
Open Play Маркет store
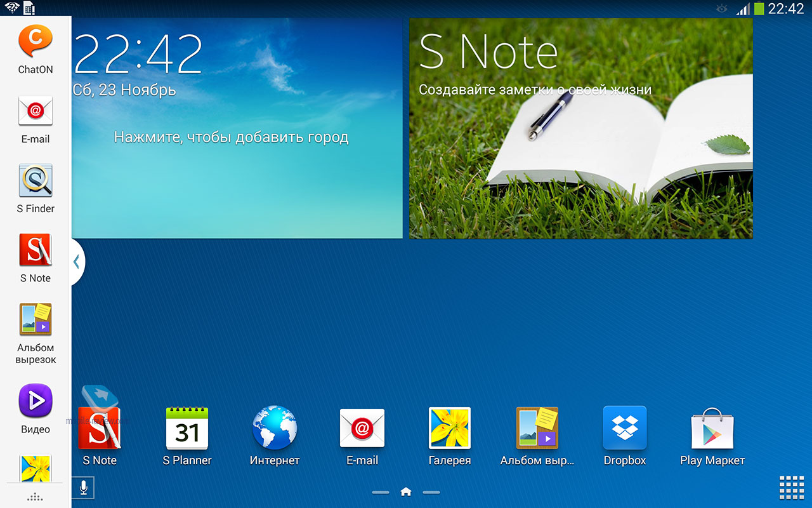[712, 436]
